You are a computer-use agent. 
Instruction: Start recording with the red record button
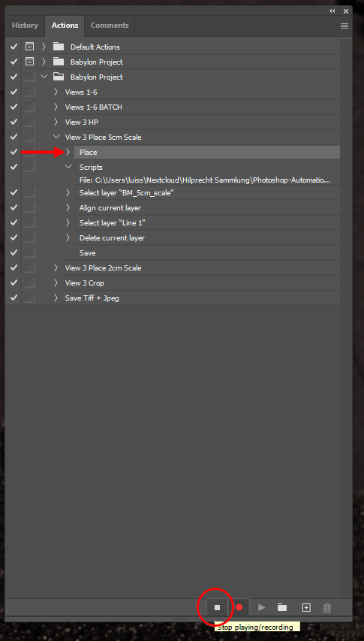tap(239, 607)
